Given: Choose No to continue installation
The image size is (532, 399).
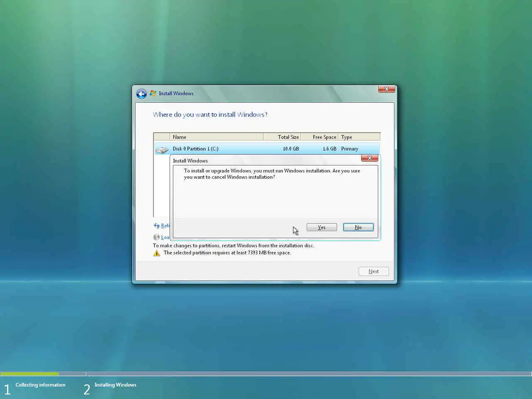Looking at the screenshot, I should [x=358, y=227].
